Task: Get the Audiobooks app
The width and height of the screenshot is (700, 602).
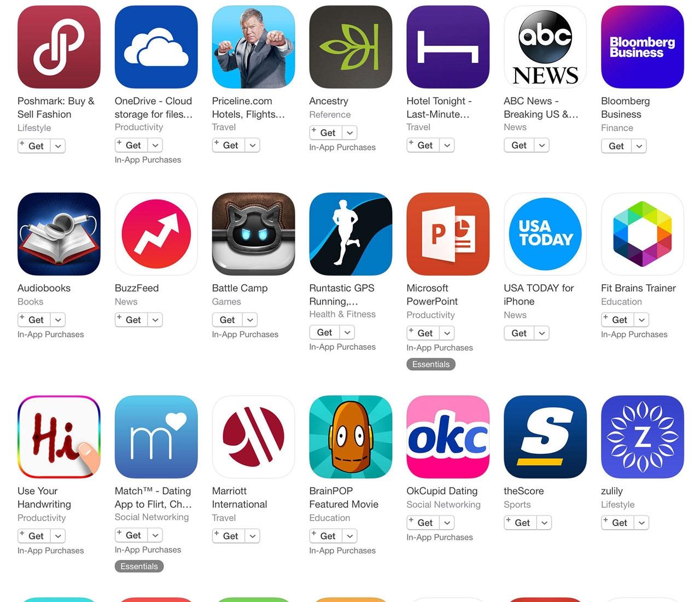Action: coord(34,320)
